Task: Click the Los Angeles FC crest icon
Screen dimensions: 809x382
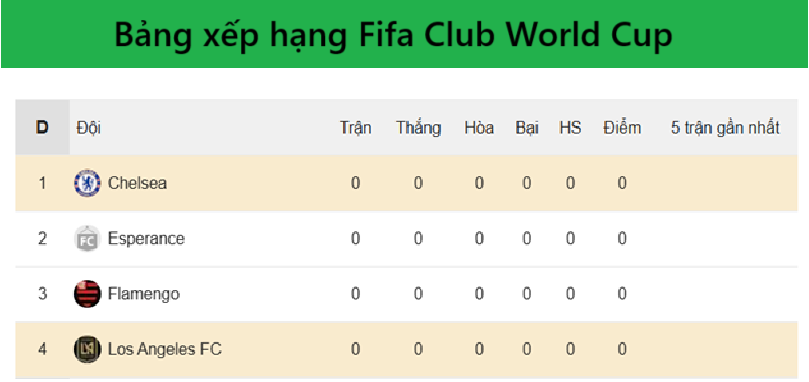Action: click(x=87, y=349)
